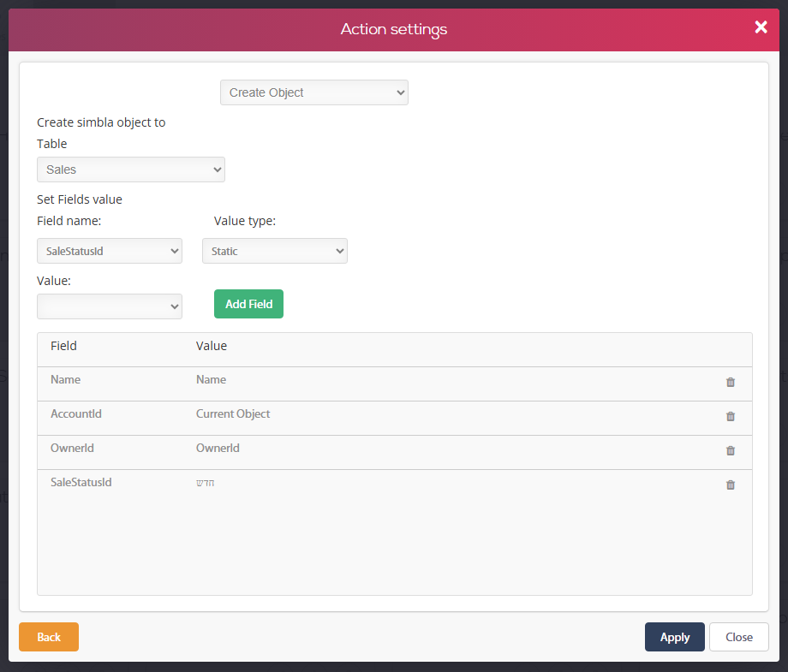Click the orange Back button

click(49, 637)
